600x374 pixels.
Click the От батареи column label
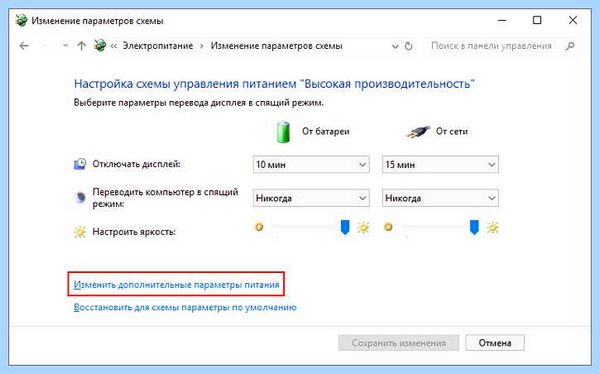pos(326,132)
